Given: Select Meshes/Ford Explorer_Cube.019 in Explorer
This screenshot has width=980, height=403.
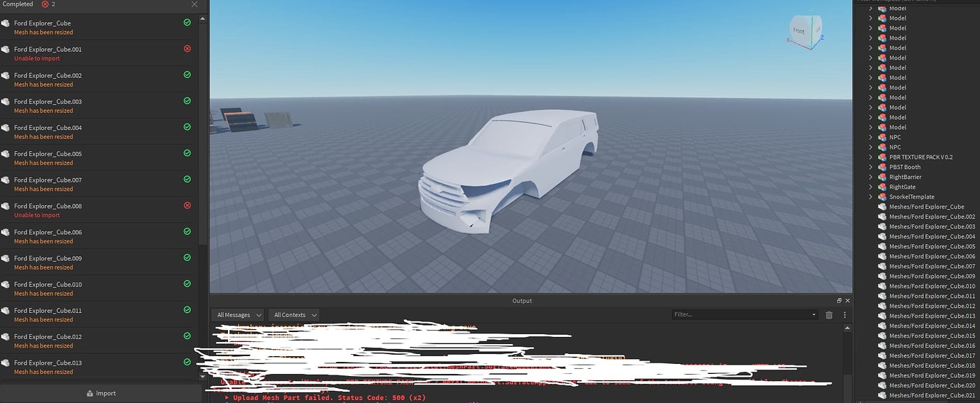Looking at the screenshot, I should pyautogui.click(x=932, y=375).
